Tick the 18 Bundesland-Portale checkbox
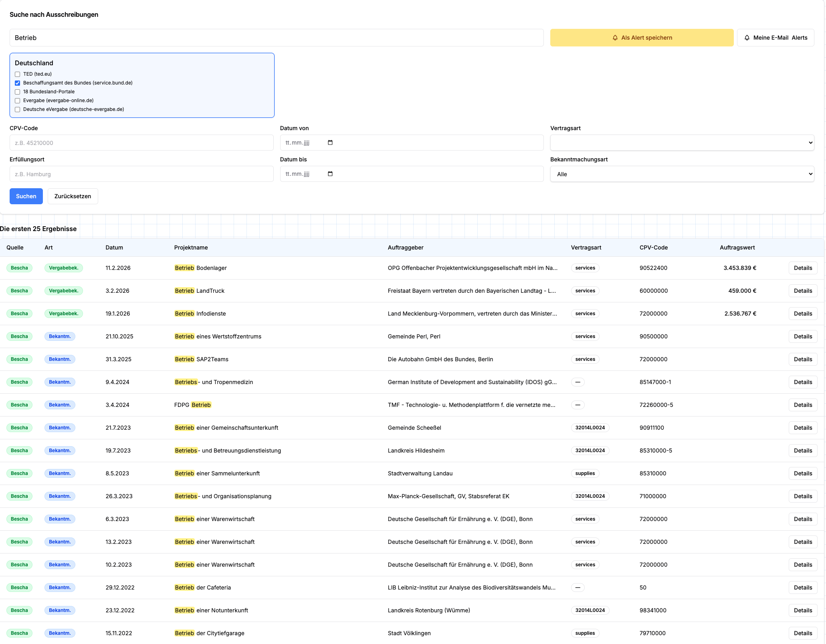Image resolution: width=826 pixels, height=644 pixels. pyautogui.click(x=17, y=92)
